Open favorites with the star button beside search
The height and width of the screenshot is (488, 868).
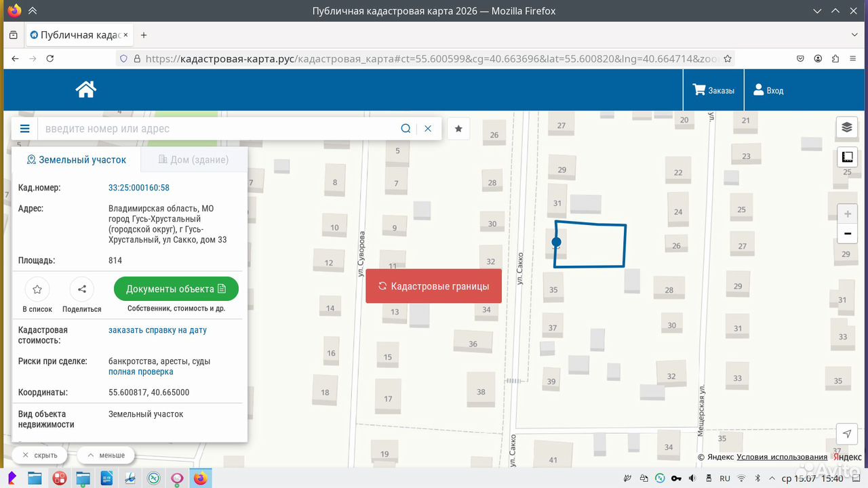pyautogui.click(x=458, y=129)
